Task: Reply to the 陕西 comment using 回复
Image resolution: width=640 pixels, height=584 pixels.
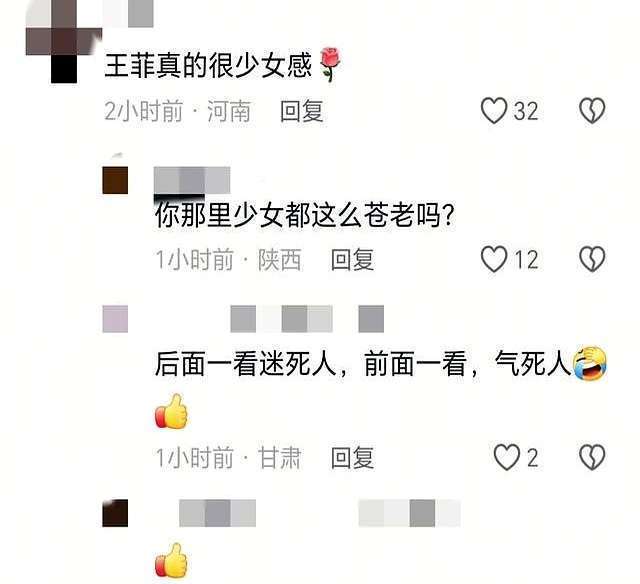Action: pos(353,260)
